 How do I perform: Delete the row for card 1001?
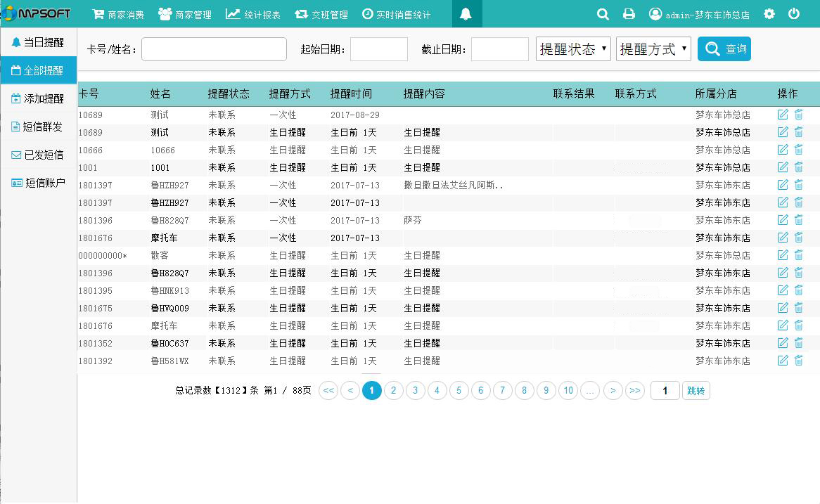tap(799, 167)
